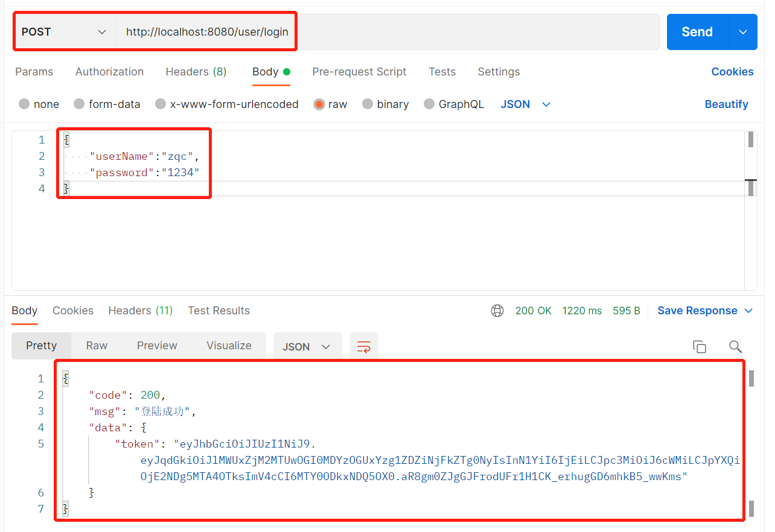Open the request Settings tab
Image resolution: width=775 pixels, height=532 pixels.
pyautogui.click(x=499, y=72)
